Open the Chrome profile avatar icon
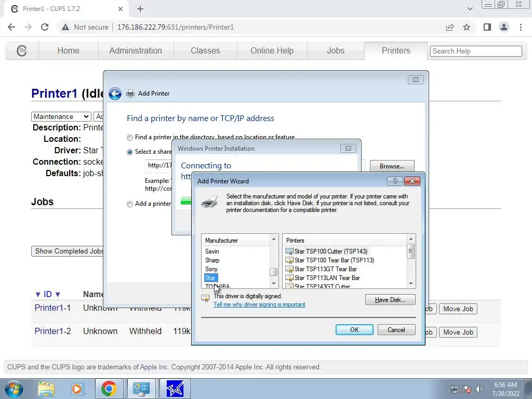Viewport: 532px width, 399px height. [x=504, y=27]
